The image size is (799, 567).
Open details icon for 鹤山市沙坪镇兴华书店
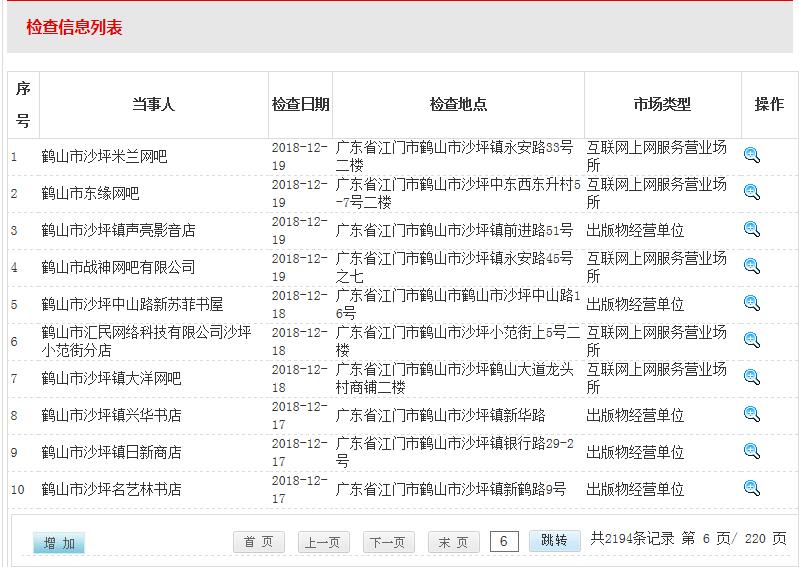click(752, 414)
